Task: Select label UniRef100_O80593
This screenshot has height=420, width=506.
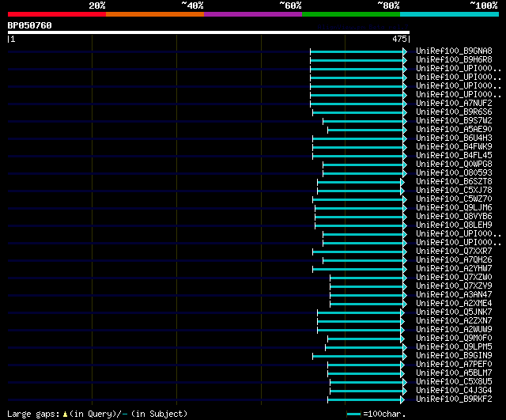Action: [454, 173]
